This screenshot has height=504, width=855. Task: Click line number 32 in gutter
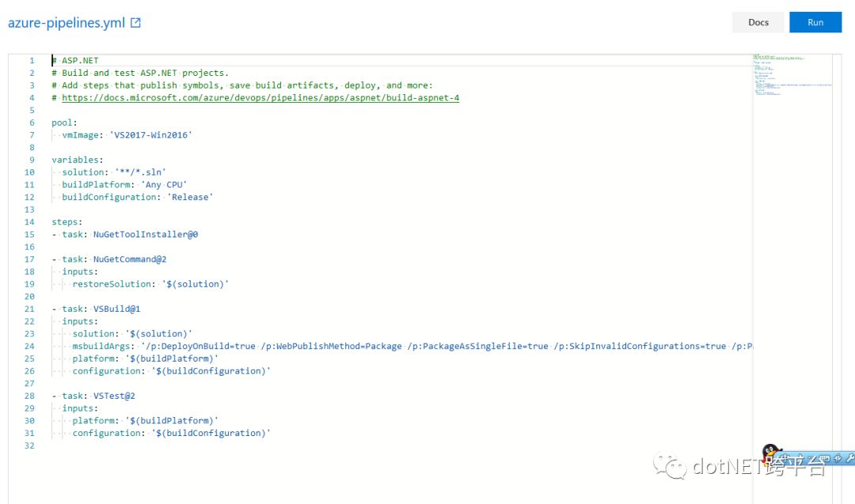[x=29, y=445]
